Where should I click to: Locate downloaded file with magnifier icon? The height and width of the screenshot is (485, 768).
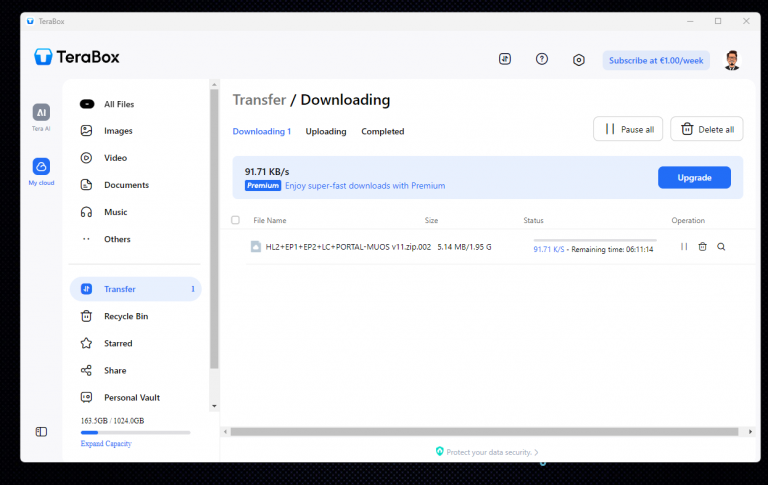click(x=721, y=246)
